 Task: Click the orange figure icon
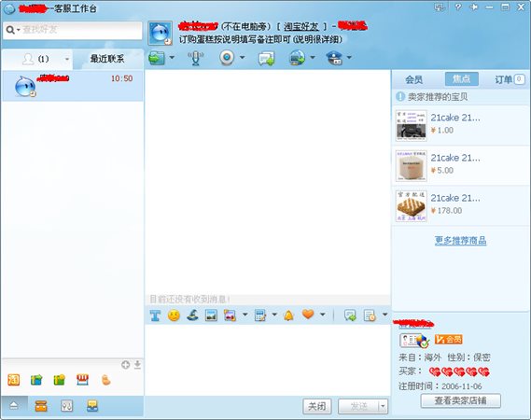[105, 380]
